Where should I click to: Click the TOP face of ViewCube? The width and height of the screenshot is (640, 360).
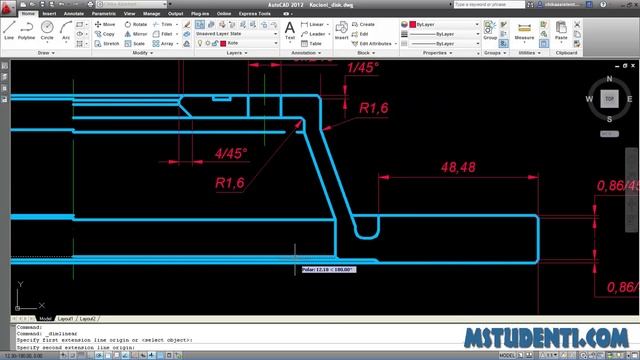[609, 99]
